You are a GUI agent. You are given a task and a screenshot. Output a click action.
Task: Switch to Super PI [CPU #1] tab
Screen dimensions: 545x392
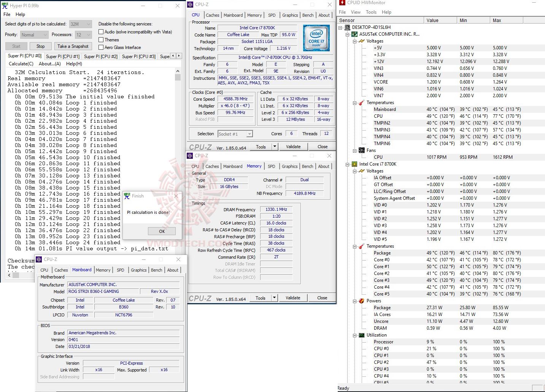point(63,56)
